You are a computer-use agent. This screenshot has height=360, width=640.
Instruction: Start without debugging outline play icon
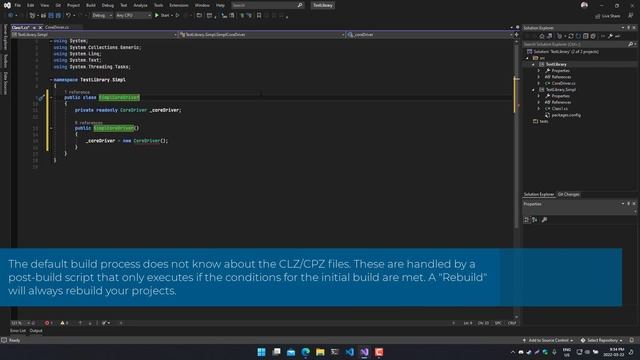tap(177, 16)
